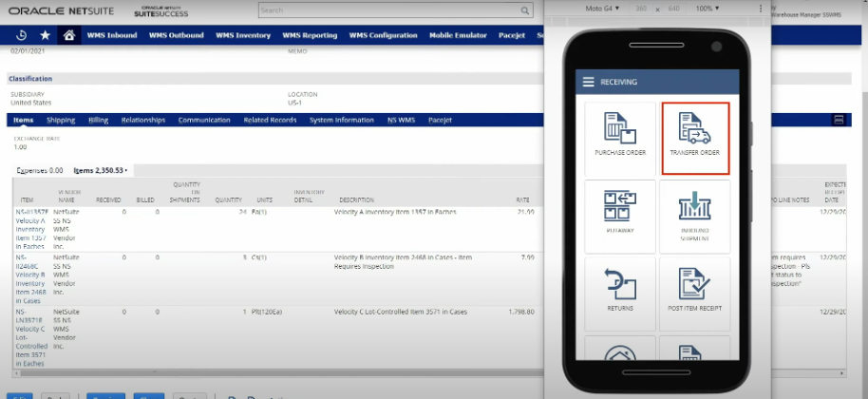Screen dimensions: 868x399
Task: Tap the Transfer Order tile
Action: coord(695,139)
